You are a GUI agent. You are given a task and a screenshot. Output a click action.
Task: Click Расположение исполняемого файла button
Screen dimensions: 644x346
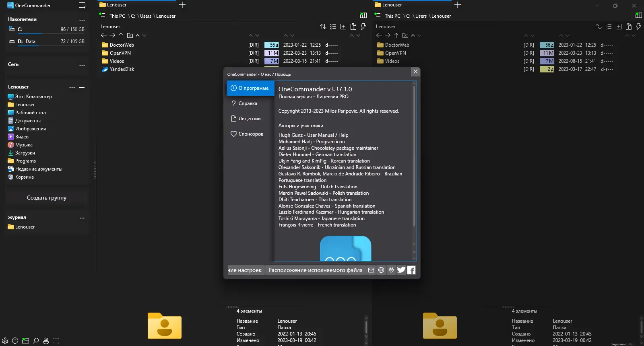pos(316,270)
